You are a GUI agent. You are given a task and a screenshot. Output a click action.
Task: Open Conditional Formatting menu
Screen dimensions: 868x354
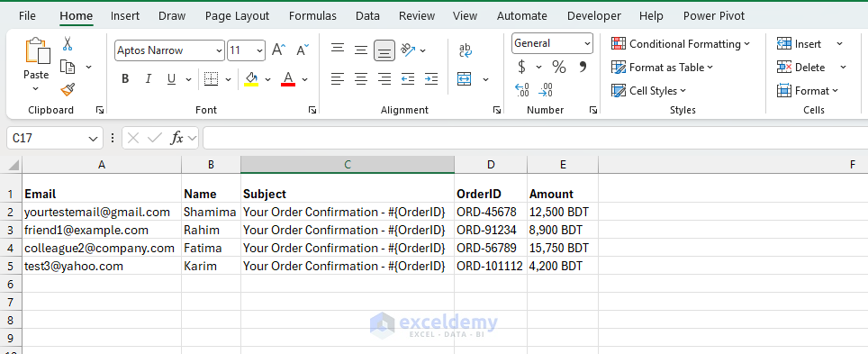pyautogui.click(x=681, y=44)
